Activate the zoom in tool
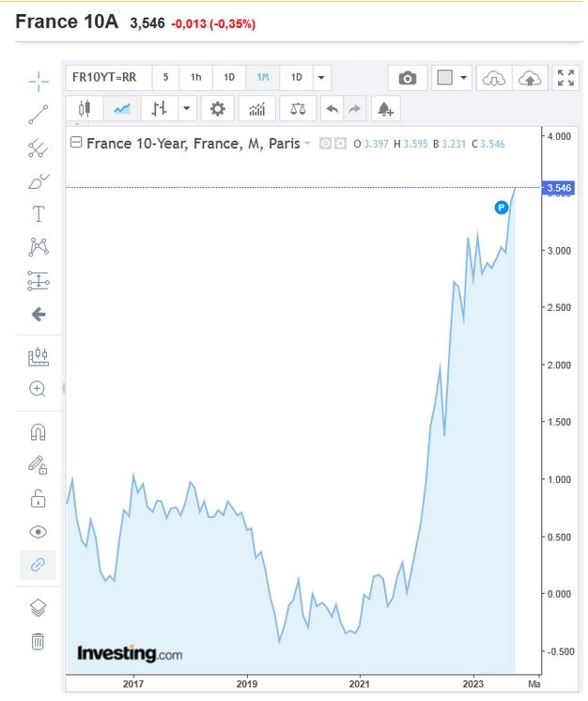588x701 pixels. coord(38,388)
